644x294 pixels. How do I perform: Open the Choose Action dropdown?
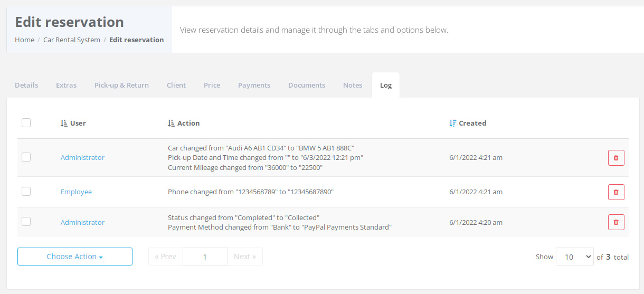click(75, 257)
